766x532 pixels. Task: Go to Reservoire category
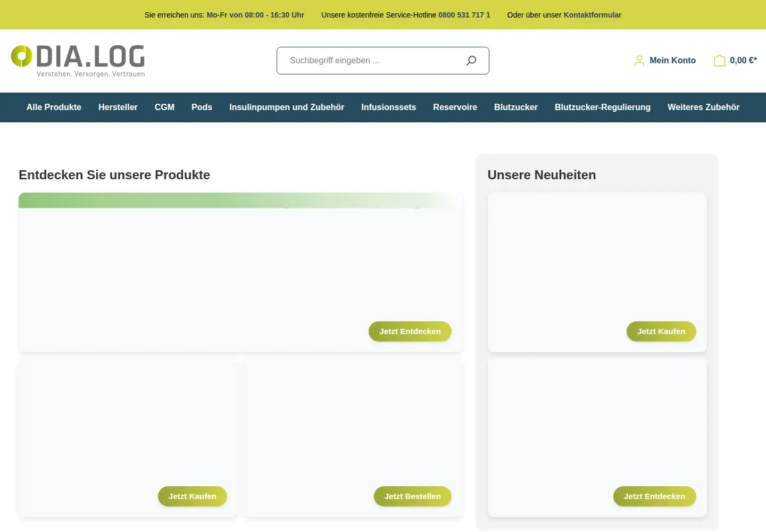tap(455, 107)
